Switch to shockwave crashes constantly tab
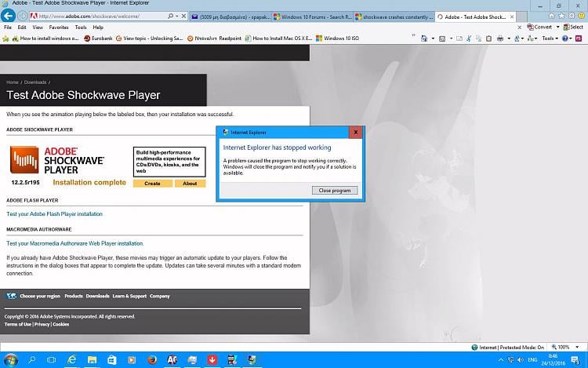Screen dimensions: 588x368 [x=394, y=17]
